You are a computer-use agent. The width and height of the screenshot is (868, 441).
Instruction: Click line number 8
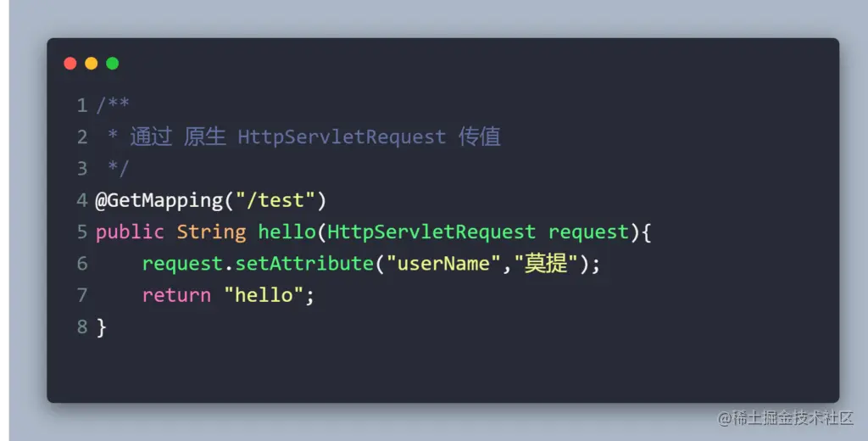(x=82, y=327)
